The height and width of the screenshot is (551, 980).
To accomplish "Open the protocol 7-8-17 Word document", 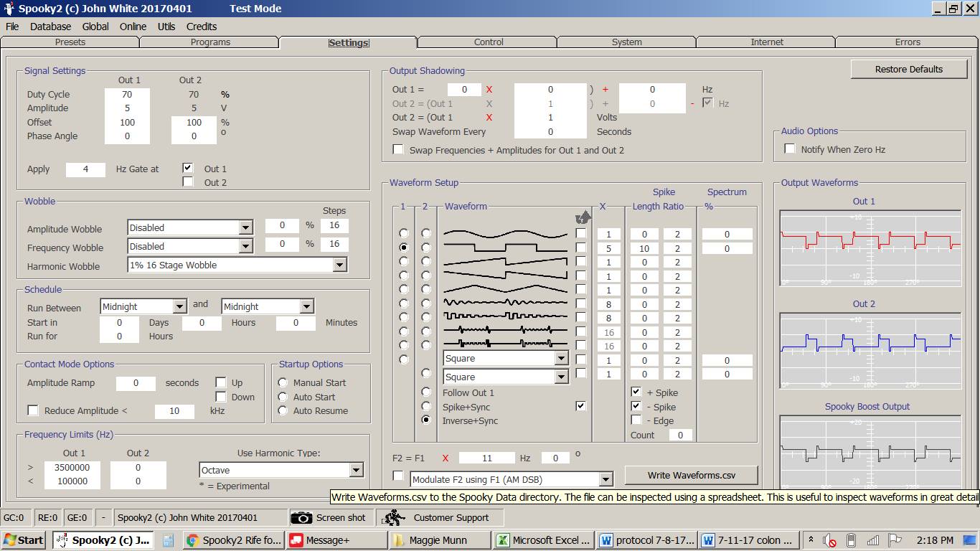I will (646, 540).
